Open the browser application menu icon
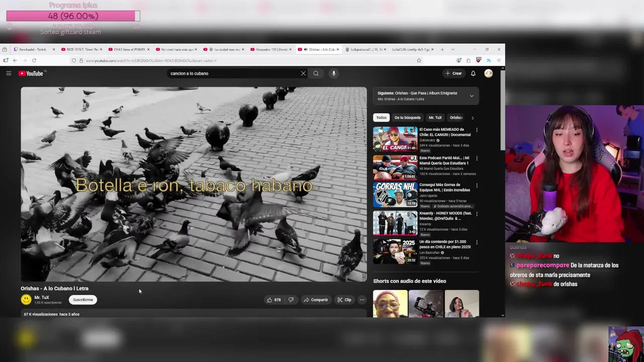The image size is (644, 362). 499,60
